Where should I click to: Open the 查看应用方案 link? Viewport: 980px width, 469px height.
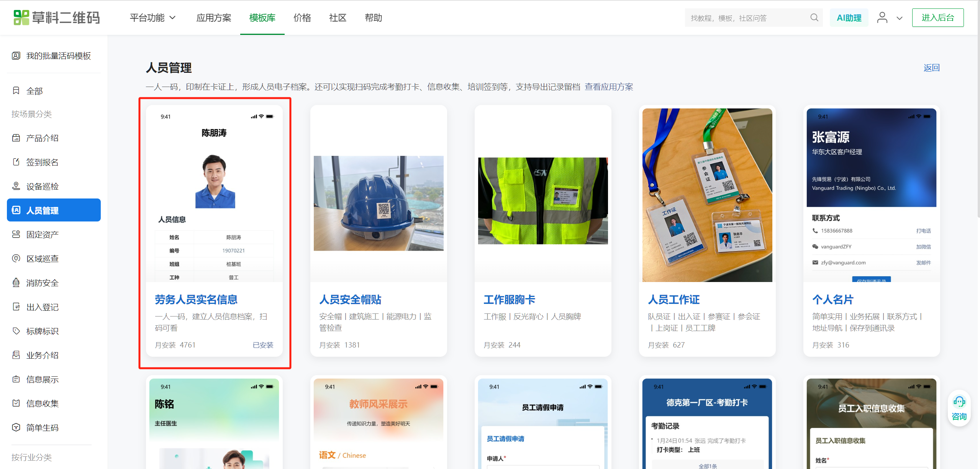click(x=609, y=87)
